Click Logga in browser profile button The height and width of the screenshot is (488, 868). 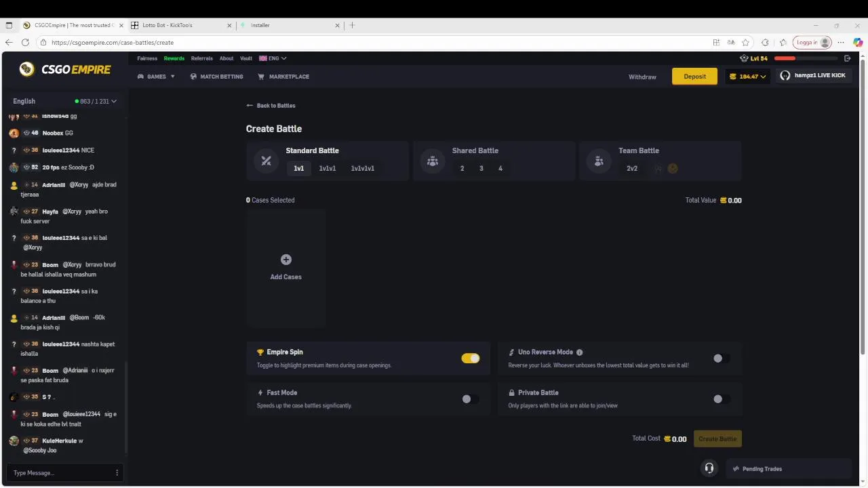812,42
